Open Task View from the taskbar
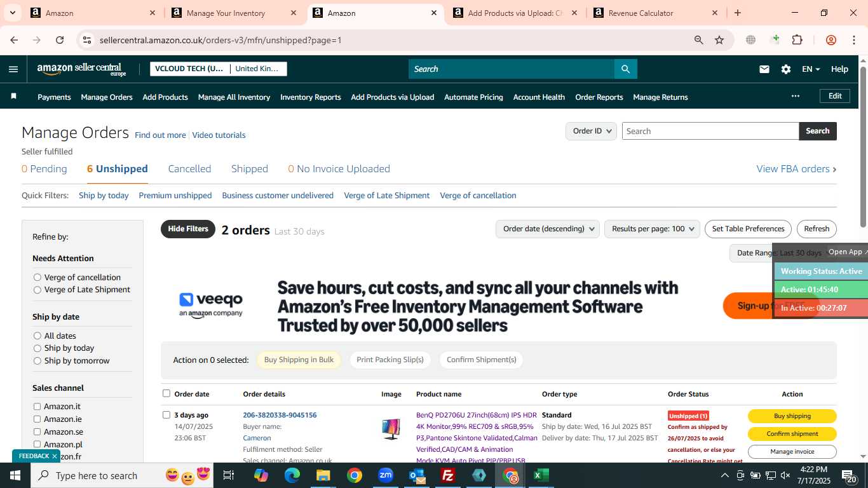 point(229,475)
